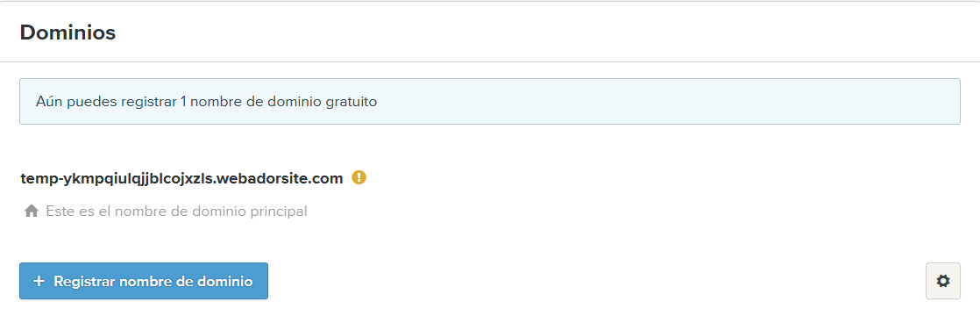Open the domain row for temp-ykmpqiulqjjblcojxzls
Screen dimensions: 980x316
pyautogui.click(x=181, y=178)
